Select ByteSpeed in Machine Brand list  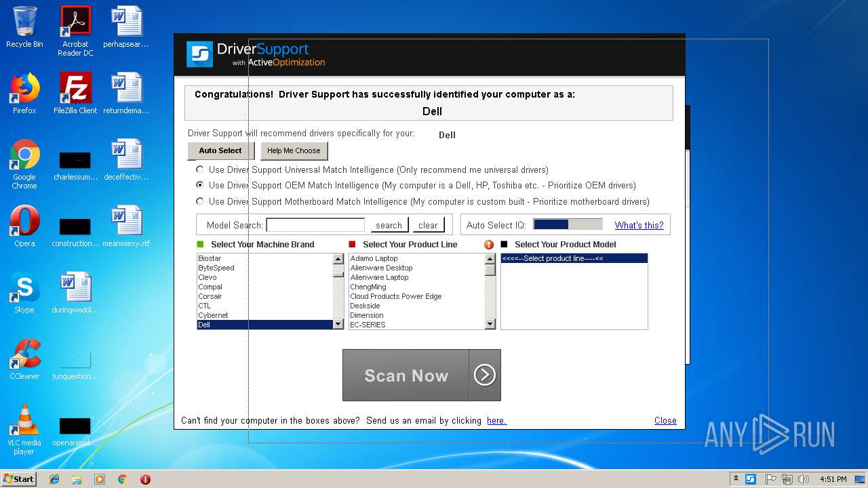[x=265, y=268]
